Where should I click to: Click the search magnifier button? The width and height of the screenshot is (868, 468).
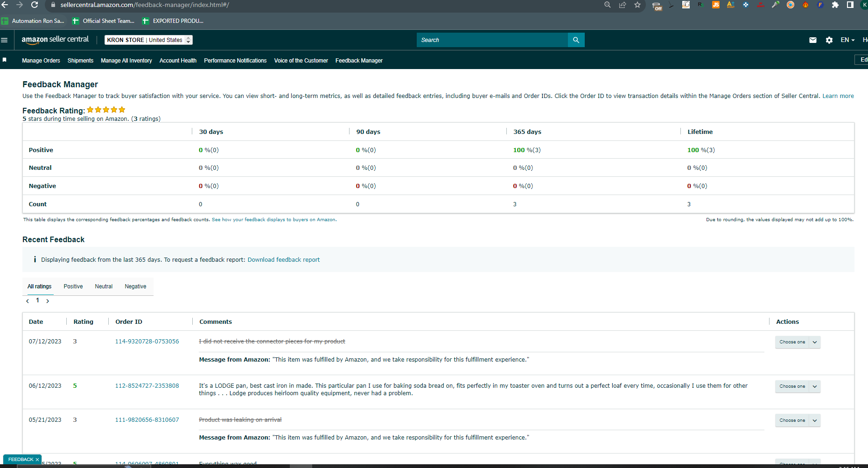tap(576, 40)
